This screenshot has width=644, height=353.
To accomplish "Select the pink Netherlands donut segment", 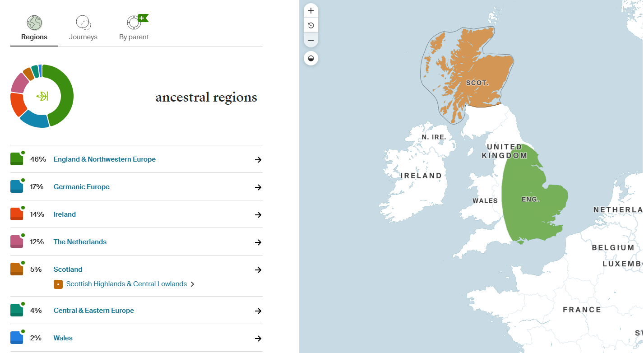I will pos(19,83).
